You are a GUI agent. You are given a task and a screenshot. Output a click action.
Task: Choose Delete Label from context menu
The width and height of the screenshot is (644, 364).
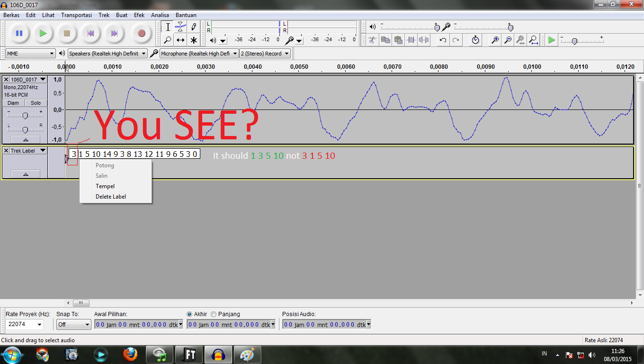point(110,197)
